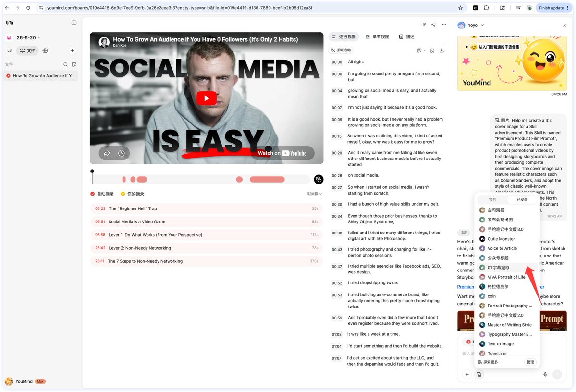576x392 pixels.
Task: Open the 时间戳 sort dropdown
Action: point(315,194)
